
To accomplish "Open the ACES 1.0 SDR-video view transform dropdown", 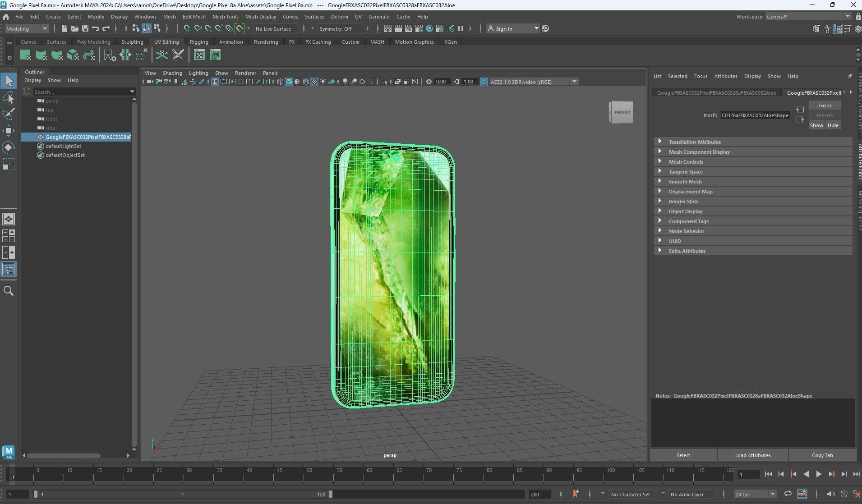I will [534, 82].
